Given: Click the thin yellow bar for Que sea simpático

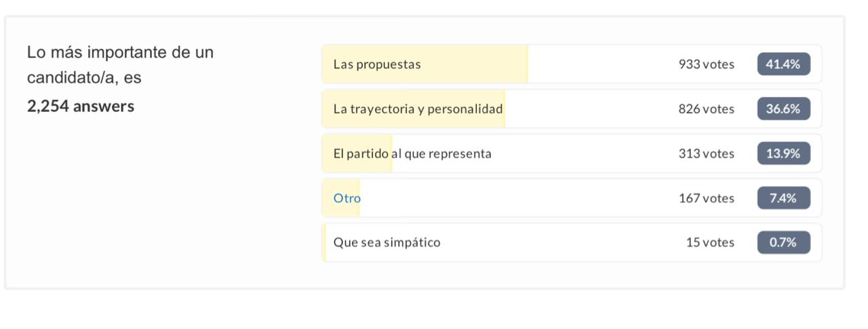Looking at the screenshot, I should point(324,242).
